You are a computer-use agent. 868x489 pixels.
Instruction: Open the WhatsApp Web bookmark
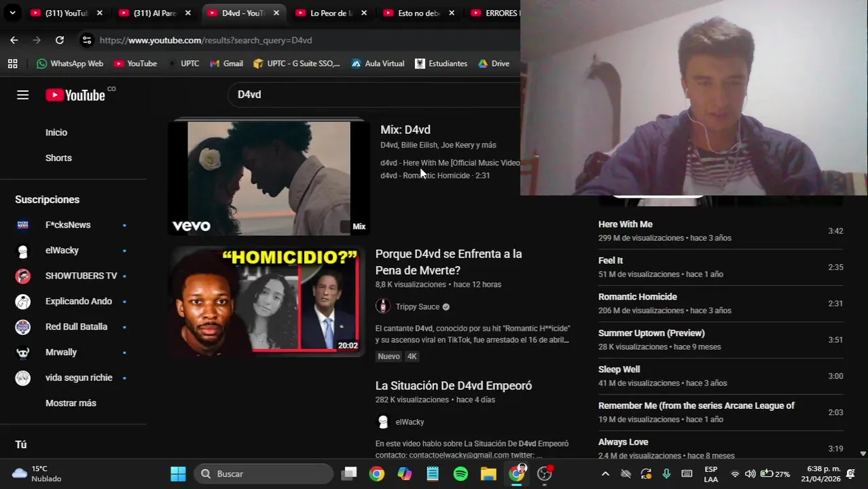[x=70, y=63]
